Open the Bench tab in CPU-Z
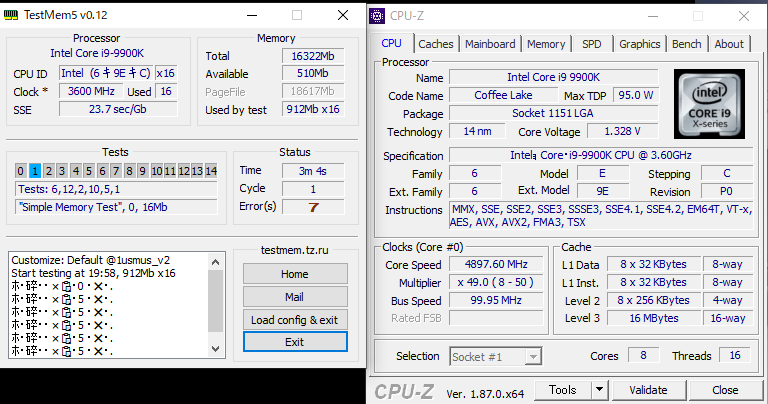 [x=686, y=44]
